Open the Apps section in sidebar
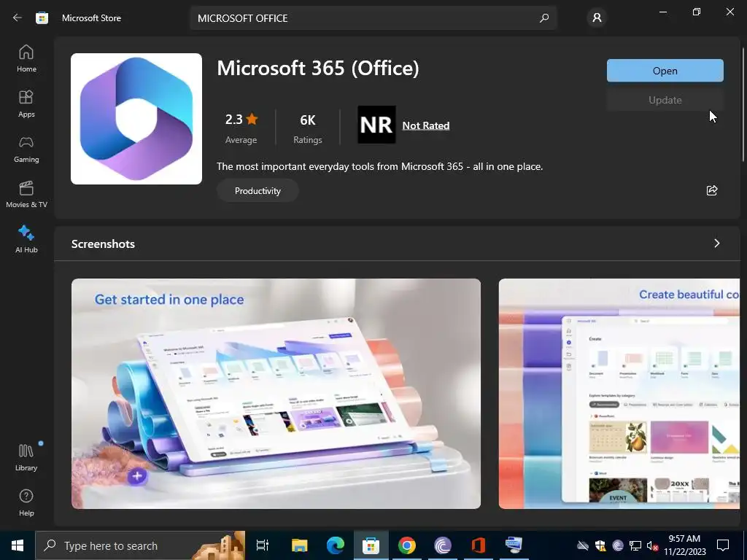This screenshot has height=560, width=747. click(x=26, y=104)
